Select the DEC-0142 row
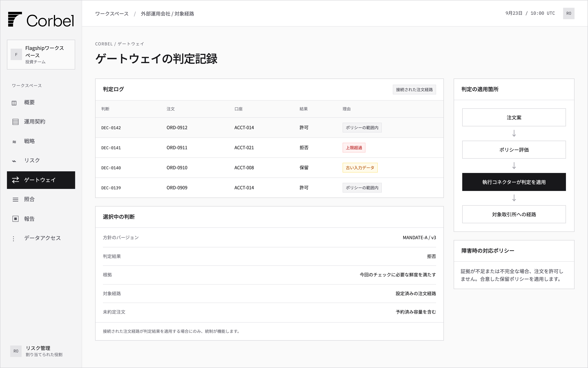 [x=269, y=128]
